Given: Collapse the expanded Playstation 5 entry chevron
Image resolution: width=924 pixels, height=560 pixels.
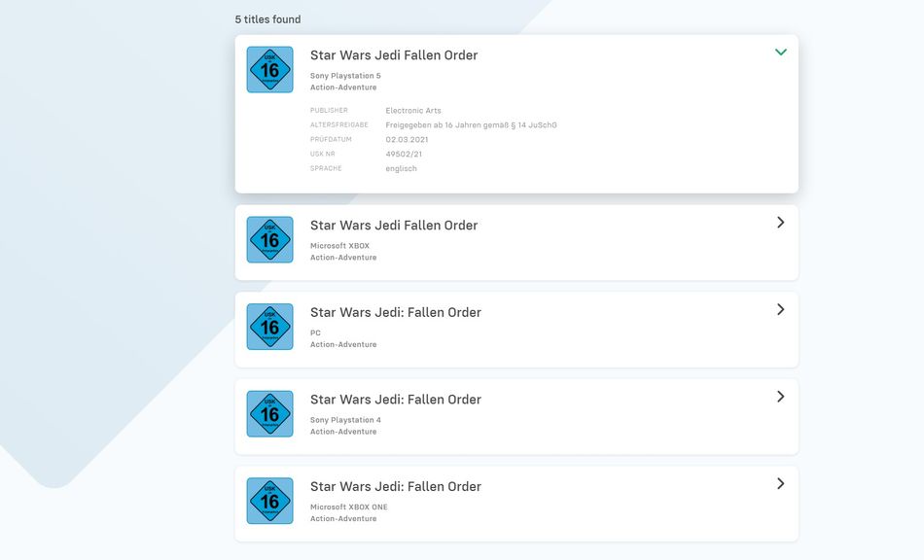Looking at the screenshot, I should [x=781, y=52].
